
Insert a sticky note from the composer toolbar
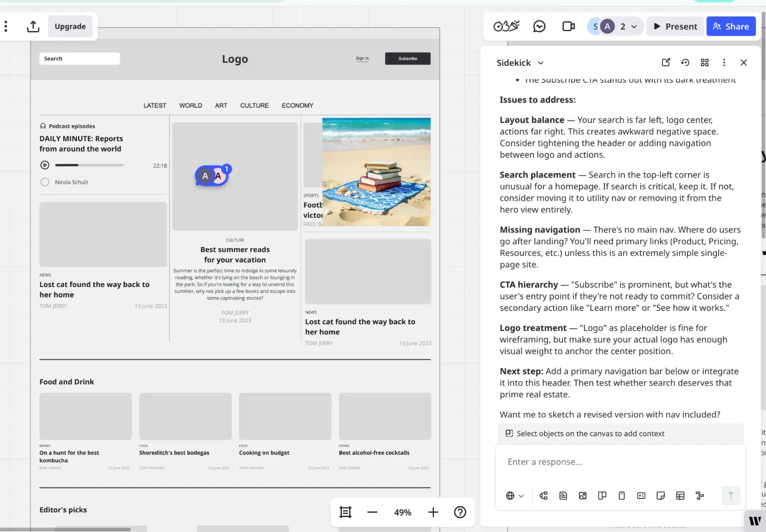tap(661, 496)
